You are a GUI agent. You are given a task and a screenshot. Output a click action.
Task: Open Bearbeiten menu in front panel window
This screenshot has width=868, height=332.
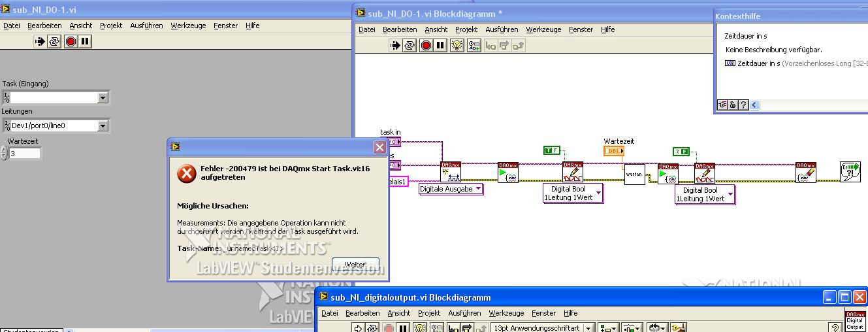pyautogui.click(x=44, y=25)
